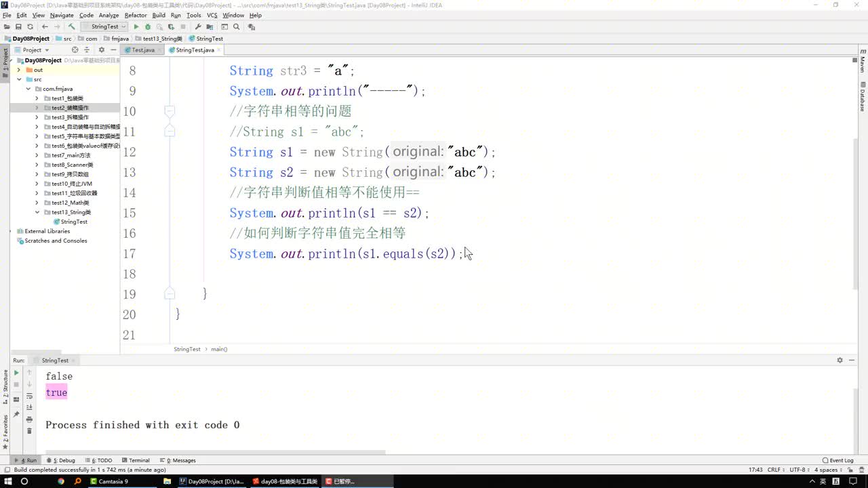Rerun StringTest in Run panel
The height and width of the screenshot is (488, 868).
tap(16, 373)
